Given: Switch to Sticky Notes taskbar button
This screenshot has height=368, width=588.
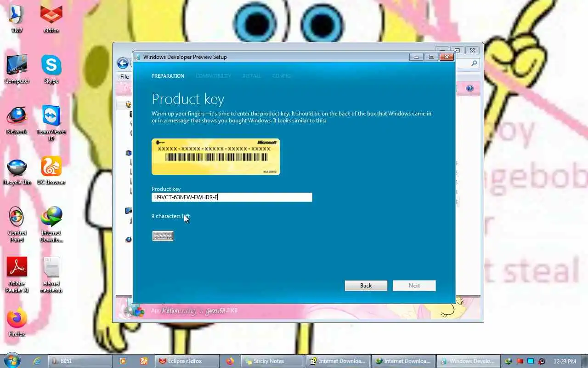Looking at the screenshot, I should 273,361.
